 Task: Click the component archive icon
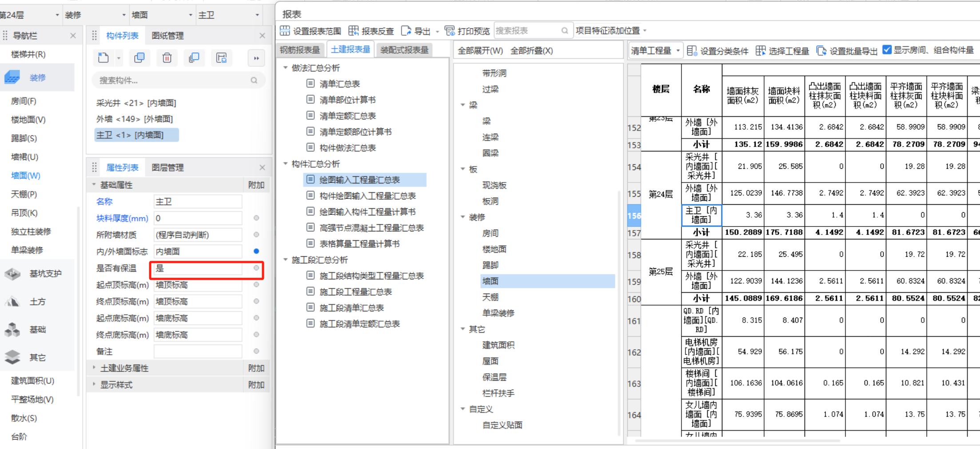pyautogui.click(x=221, y=58)
